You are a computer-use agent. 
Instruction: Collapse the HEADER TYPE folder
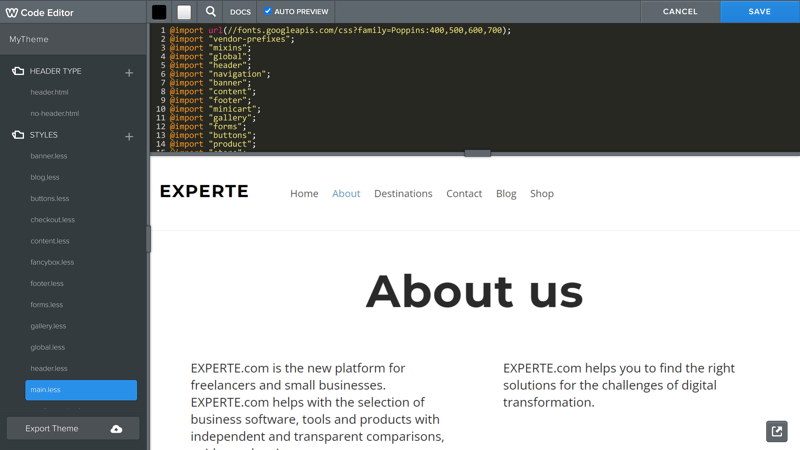point(18,71)
